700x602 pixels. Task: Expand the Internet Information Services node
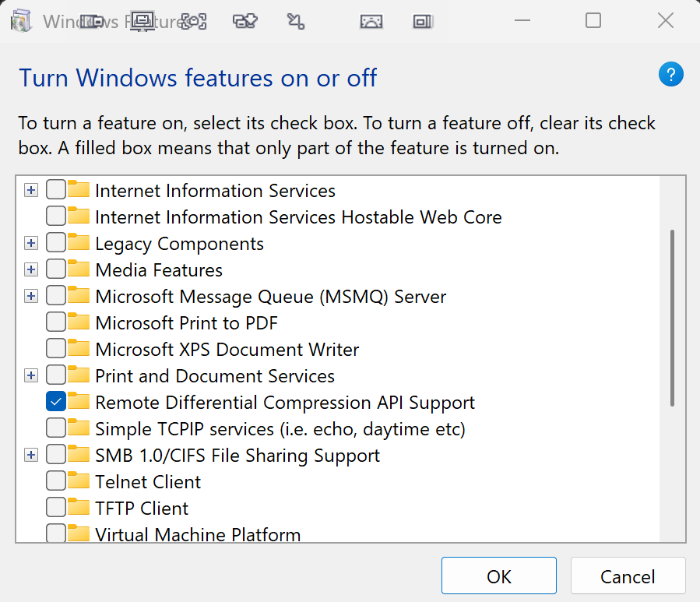31,191
